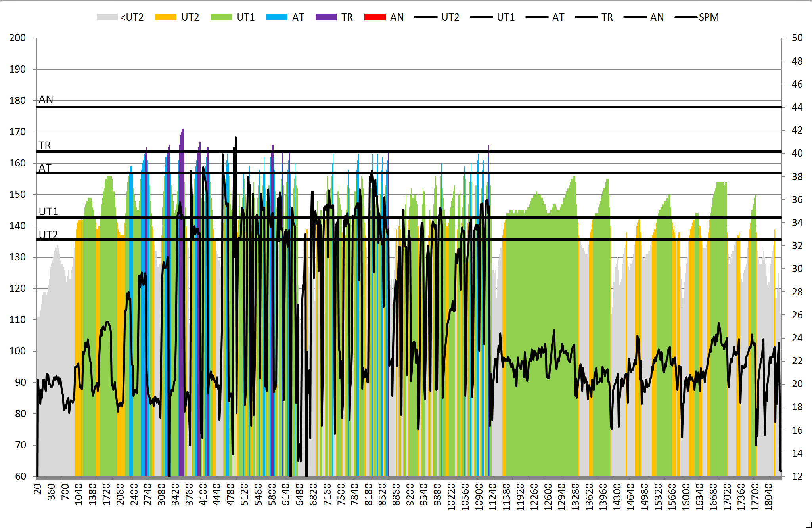Select the TR threshold line label

pos(45,145)
